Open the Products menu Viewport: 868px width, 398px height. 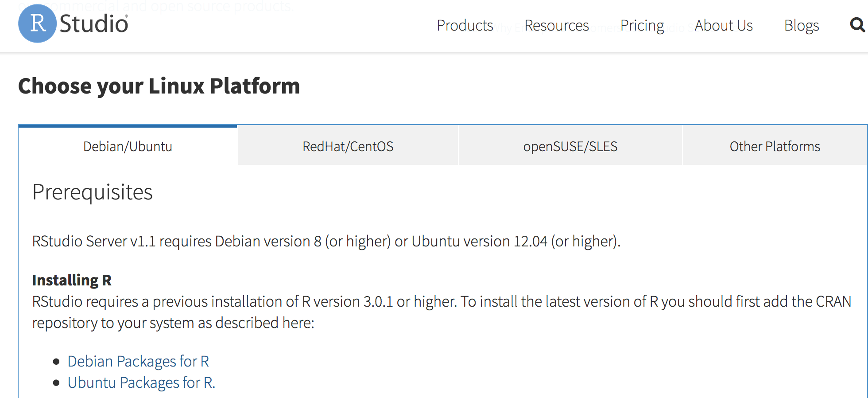point(465,26)
